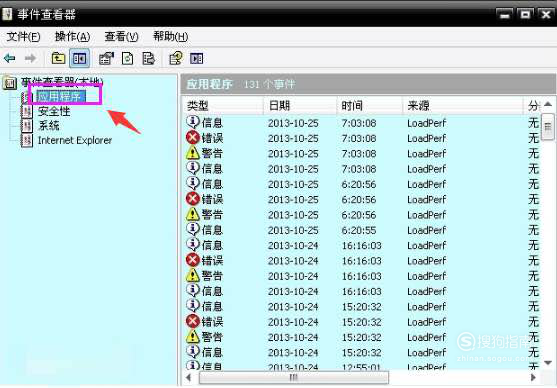Click the log icon beside Internet Explorer
Image resolution: width=557 pixels, height=388 pixels.
[27, 141]
